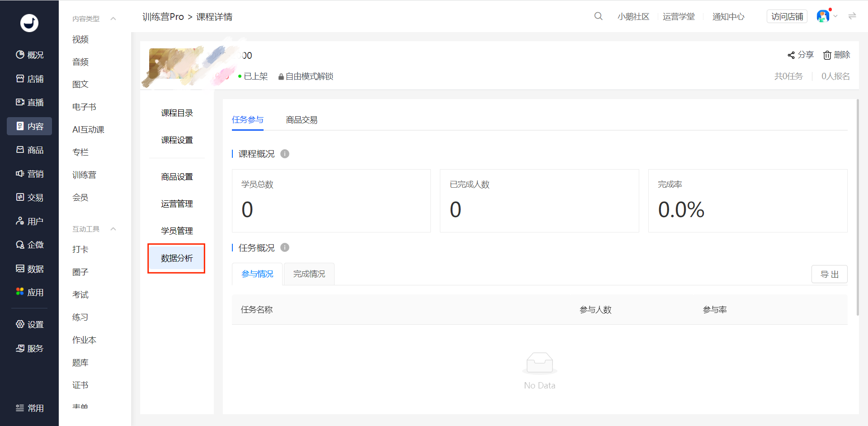The height and width of the screenshot is (426, 868).
Task: Open the 直播 live section
Action: (29, 102)
